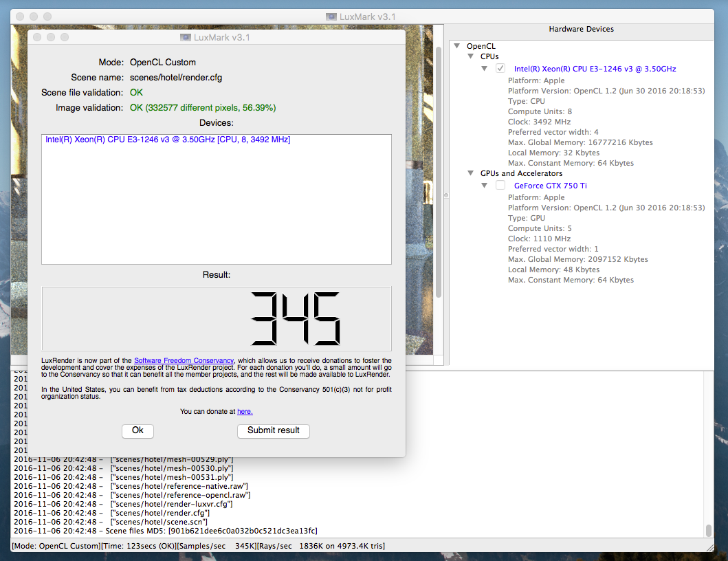
Task: Collapse the CPUs tree group
Action: [471, 56]
